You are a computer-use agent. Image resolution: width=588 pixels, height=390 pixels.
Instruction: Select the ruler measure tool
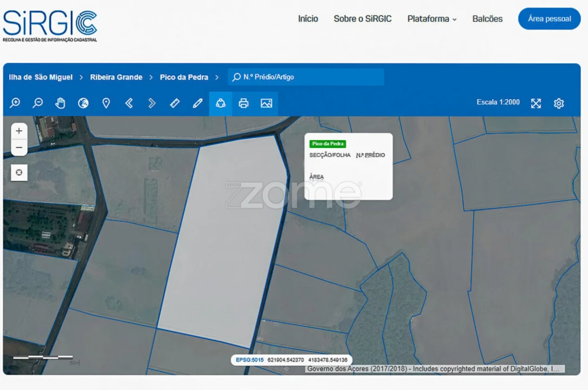point(175,103)
